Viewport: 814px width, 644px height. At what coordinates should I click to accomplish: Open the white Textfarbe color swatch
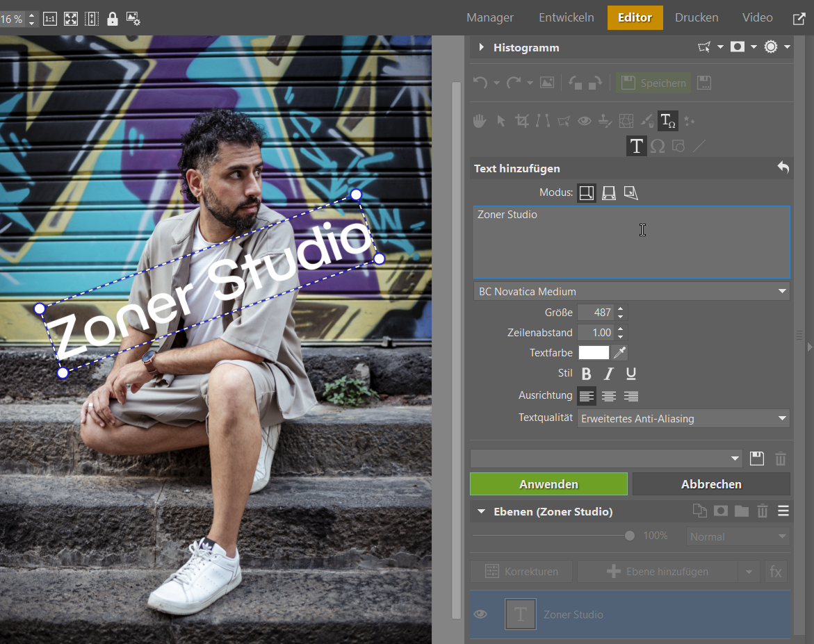(594, 353)
